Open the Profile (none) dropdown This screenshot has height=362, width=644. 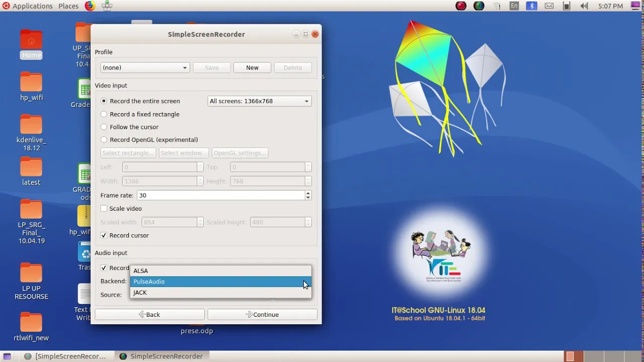click(x=145, y=67)
